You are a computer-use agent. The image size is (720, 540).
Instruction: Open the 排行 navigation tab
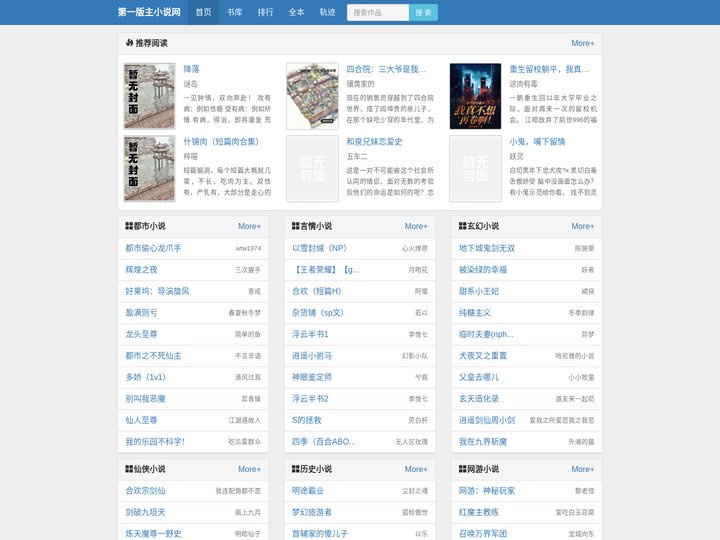click(x=265, y=12)
